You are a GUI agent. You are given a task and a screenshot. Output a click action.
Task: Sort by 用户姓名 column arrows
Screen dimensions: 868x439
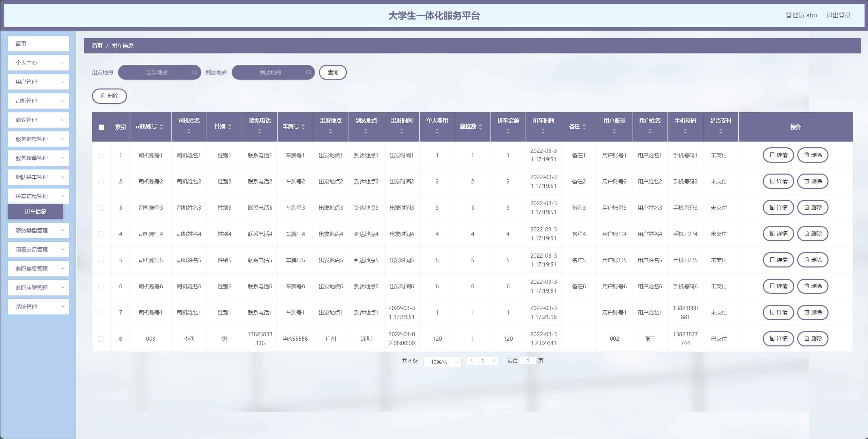point(650,131)
